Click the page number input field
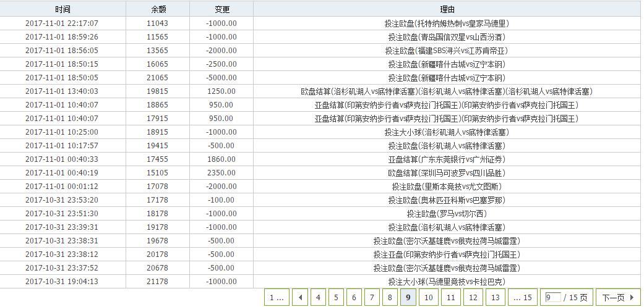This screenshot has height=307, width=644. (x=553, y=297)
